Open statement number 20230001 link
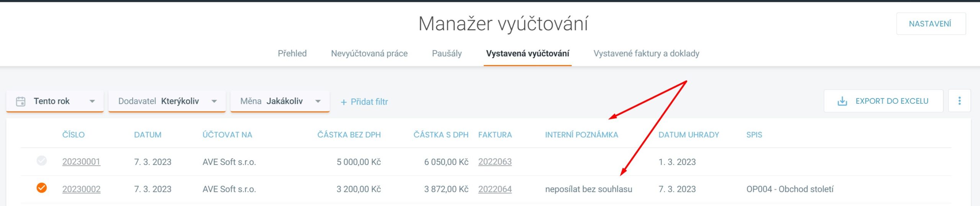This screenshot has height=206, width=980. tap(81, 162)
